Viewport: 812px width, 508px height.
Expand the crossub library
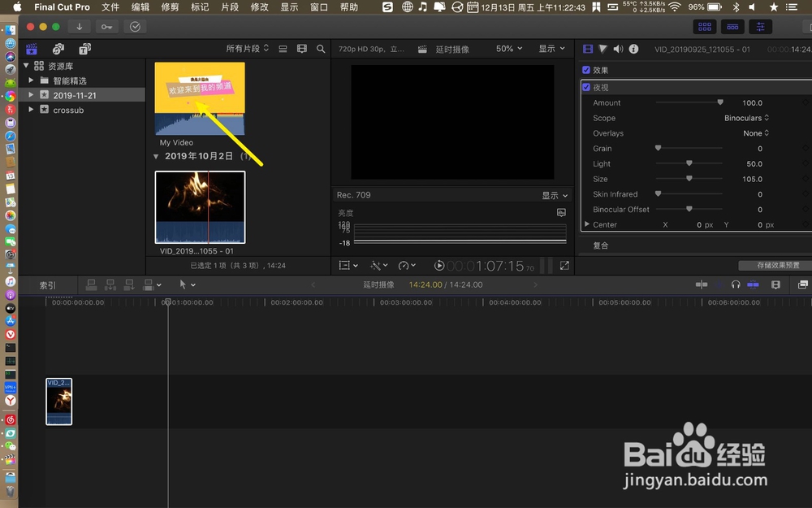pos(31,110)
